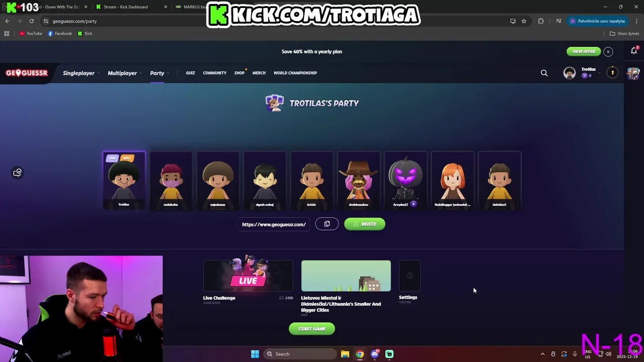644x362 pixels.
Task: Open the Visos žymės bookmarks folder
Action: (624, 34)
